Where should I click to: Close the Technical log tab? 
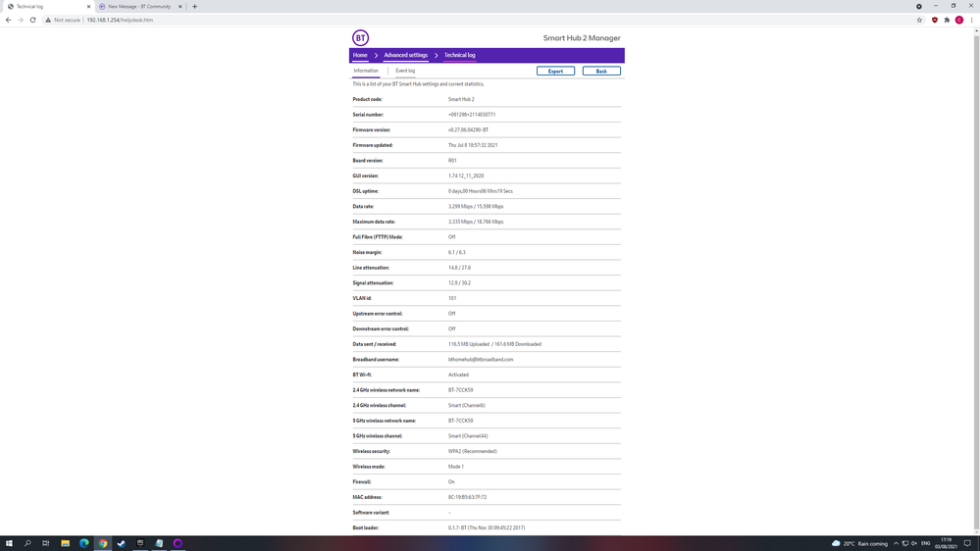88,6
